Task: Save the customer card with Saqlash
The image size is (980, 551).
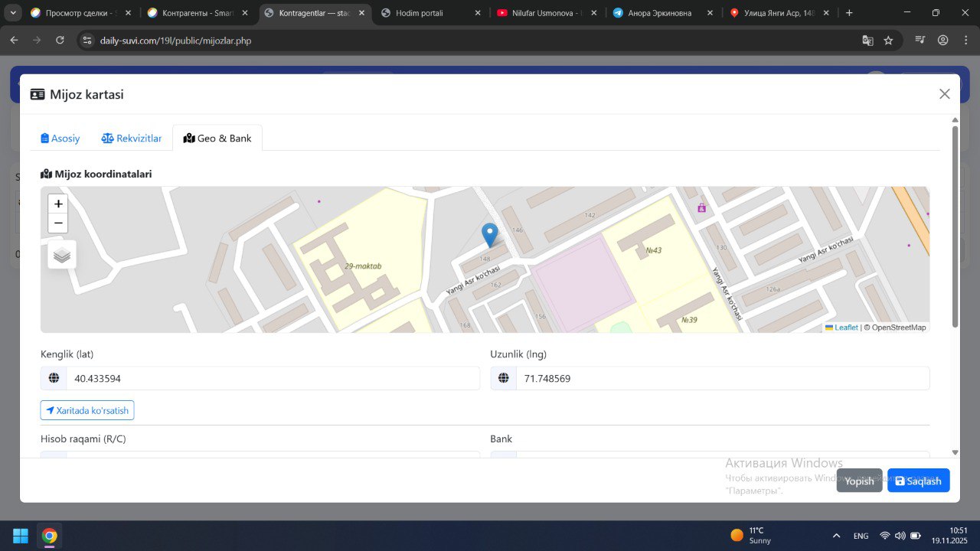Action: coord(918,481)
